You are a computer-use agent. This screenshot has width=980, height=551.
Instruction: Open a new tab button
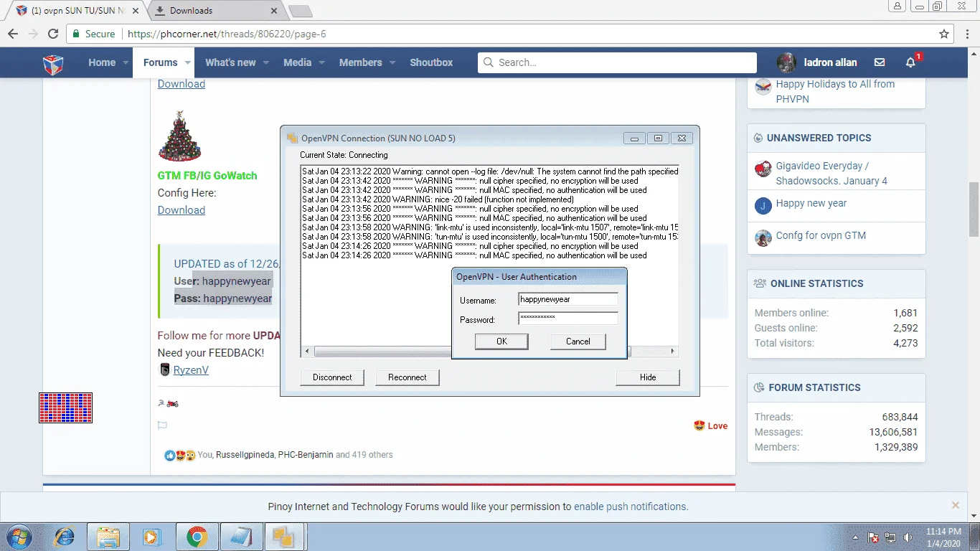[300, 11]
